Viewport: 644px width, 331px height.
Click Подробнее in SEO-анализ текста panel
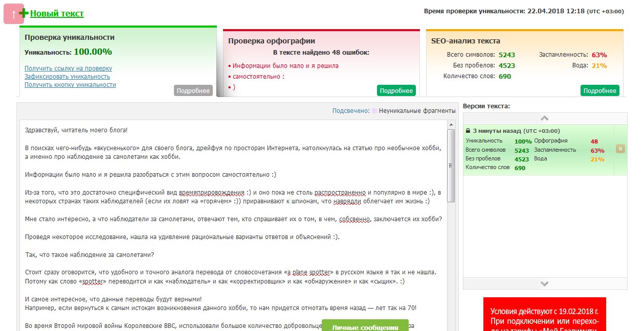click(600, 90)
